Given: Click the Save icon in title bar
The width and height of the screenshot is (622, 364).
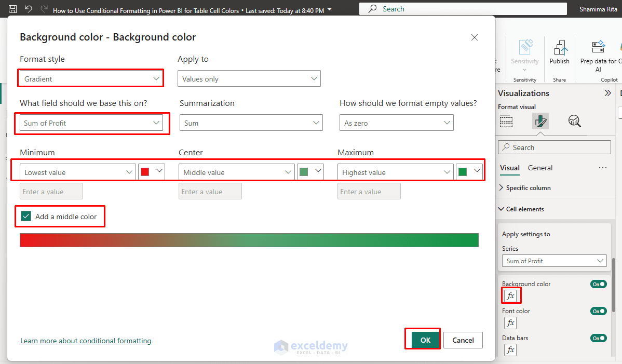Looking at the screenshot, I should click(x=12, y=9).
